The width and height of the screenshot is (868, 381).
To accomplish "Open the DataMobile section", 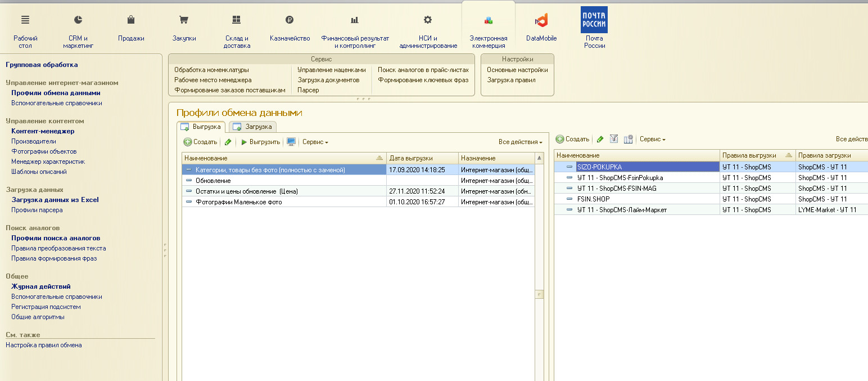I will pyautogui.click(x=541, y=28).
